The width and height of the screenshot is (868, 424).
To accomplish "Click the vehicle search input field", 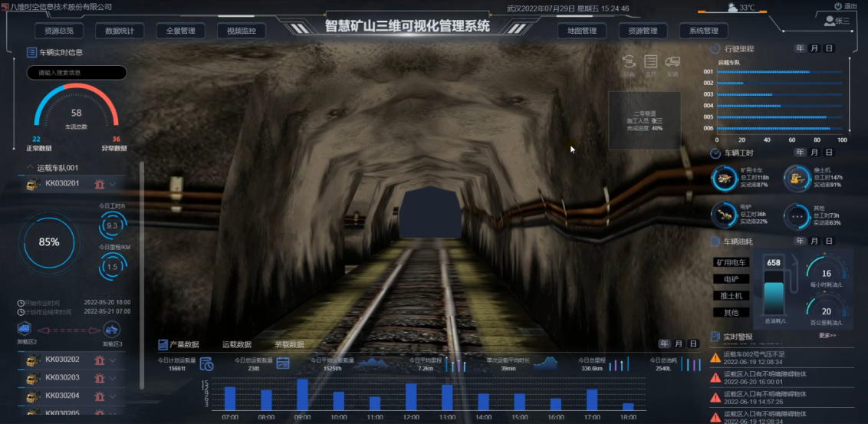I will [x=77, y=74].
